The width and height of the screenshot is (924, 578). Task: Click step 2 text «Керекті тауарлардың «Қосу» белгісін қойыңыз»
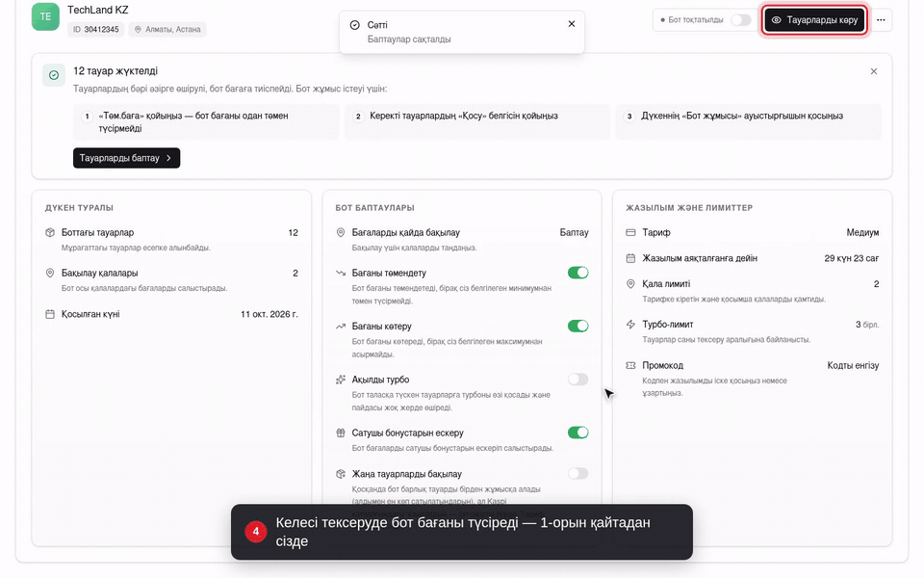(x=464, y=117)
